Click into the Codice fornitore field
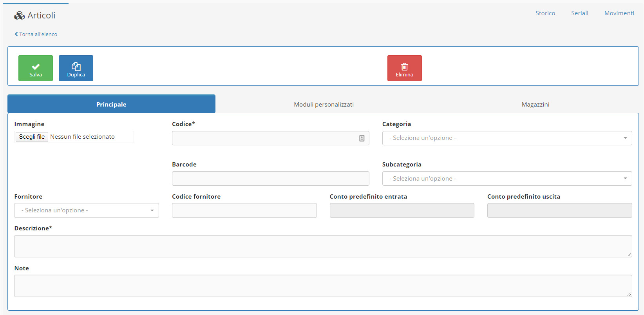 244,210
